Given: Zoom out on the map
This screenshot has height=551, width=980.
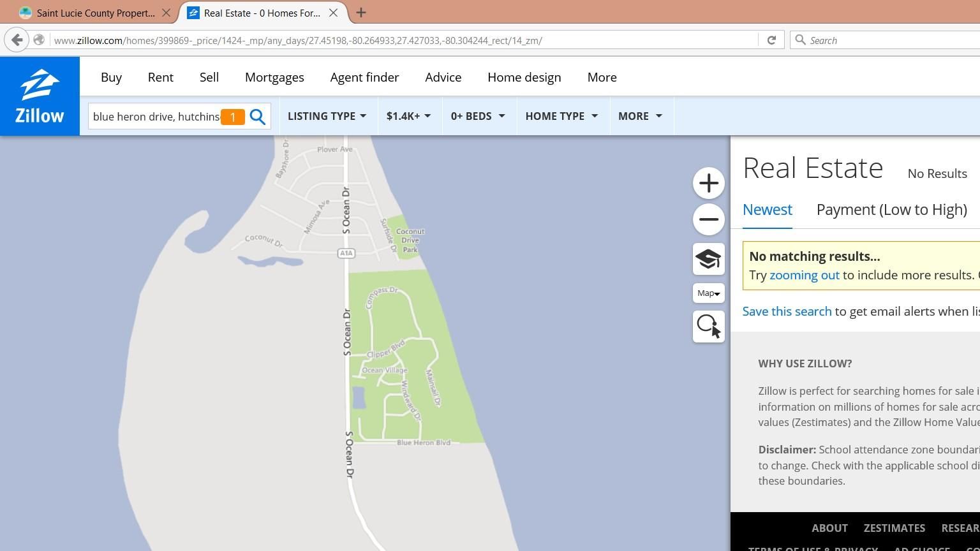Looking at the screenshot, I should (709, 219).
